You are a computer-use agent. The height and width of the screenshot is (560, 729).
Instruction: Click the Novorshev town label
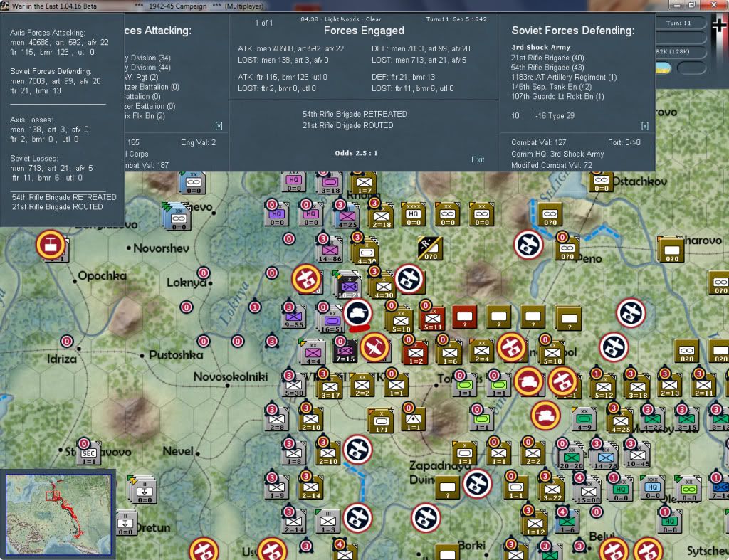click(161, 248)
